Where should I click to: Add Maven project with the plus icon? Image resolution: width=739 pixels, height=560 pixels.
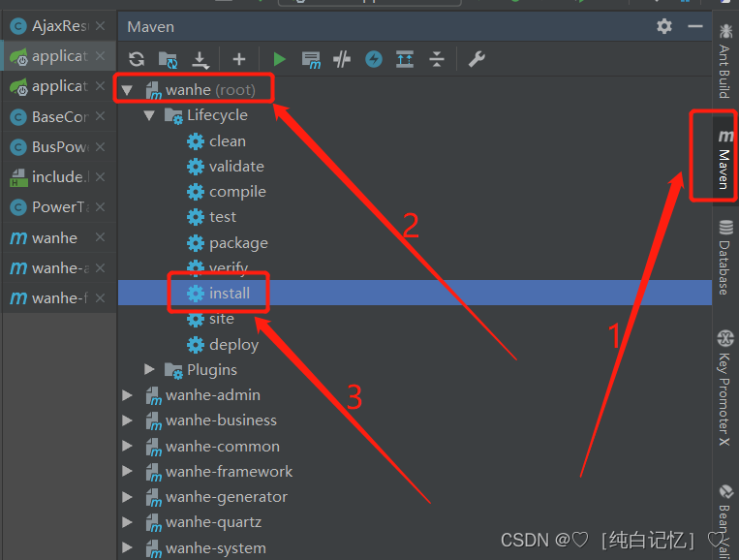click(239, 59)
